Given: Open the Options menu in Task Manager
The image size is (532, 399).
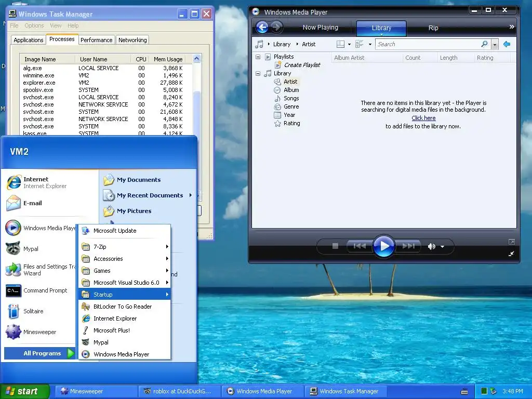Looking at the screenshot, I should click(34, 25).
